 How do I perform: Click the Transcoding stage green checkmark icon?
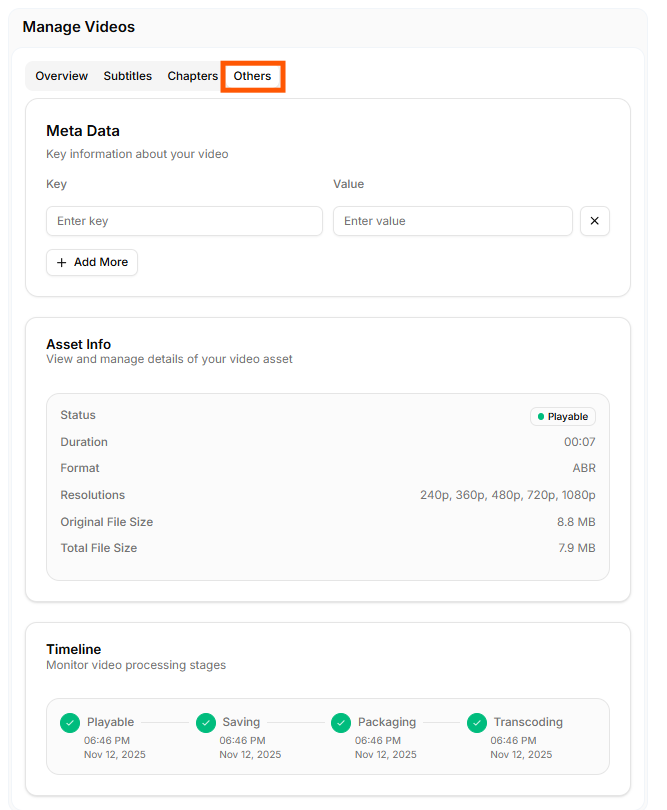[477, 722]
